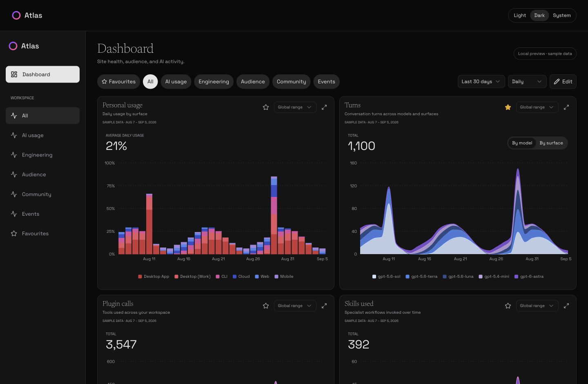This screenshot has width=588, height=384.
Task: Open Favourites in the sidebar
Action: (x=42, y=233)
